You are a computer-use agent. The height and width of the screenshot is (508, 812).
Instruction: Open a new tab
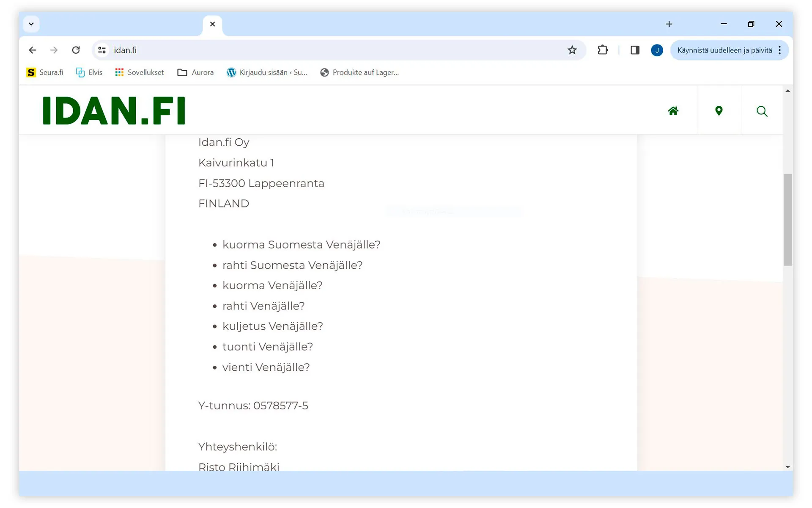click(669, 24)
